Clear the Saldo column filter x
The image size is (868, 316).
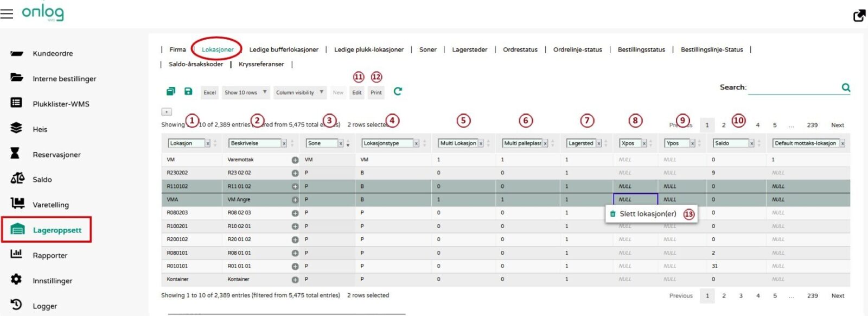pos(751,143)
